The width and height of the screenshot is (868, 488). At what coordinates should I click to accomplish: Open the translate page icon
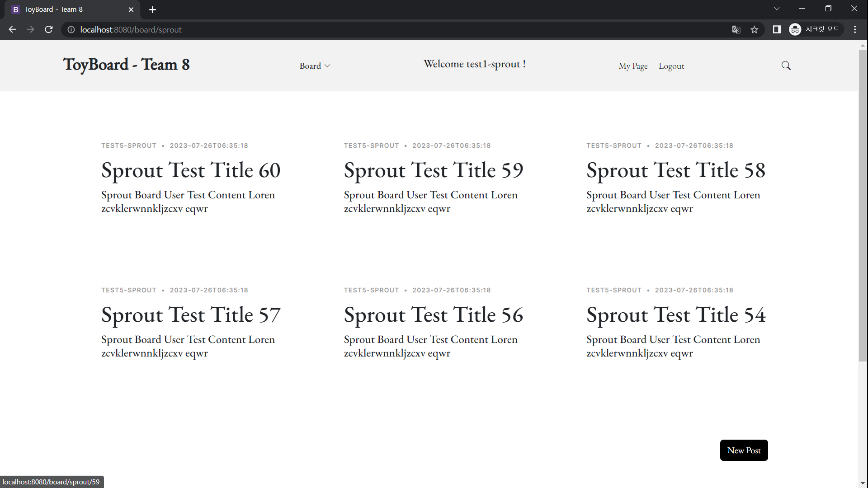(736, 29)
